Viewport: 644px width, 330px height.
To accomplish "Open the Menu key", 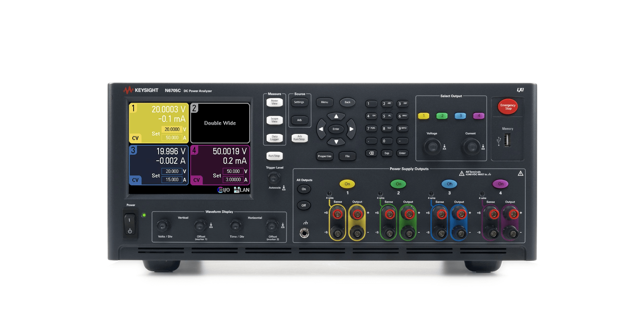I will pos(324,102).
